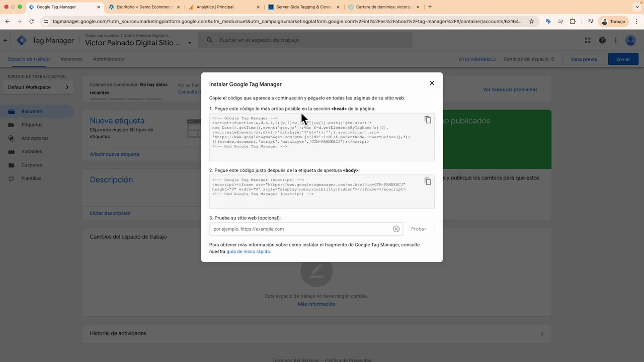Screen dimensions: 644x362
Task: Click Añadir nueva etiqueta
Action: [x=114, y=154]
